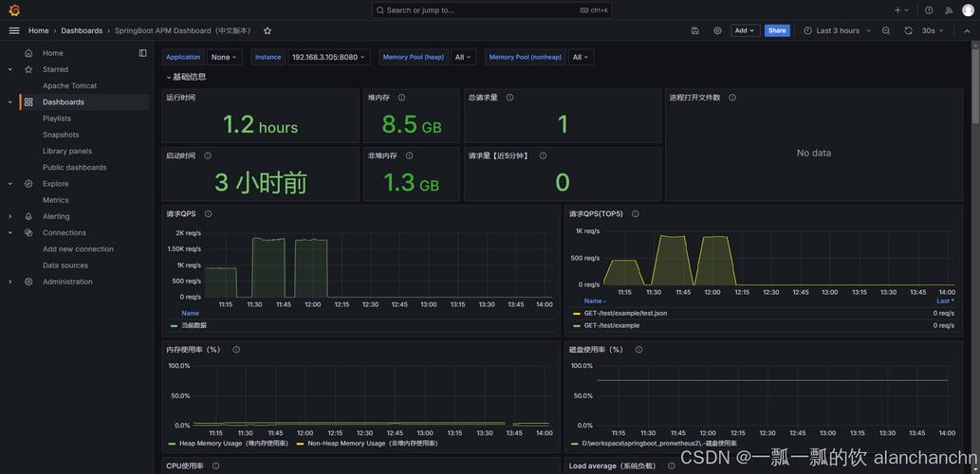
Task: Click the Explore compass icon
Action: [x=28, y=184]
